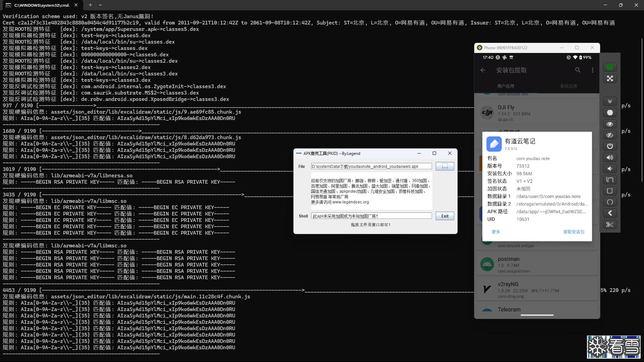
Task: Select the 用户应用 tab
Action: (505, 86)
